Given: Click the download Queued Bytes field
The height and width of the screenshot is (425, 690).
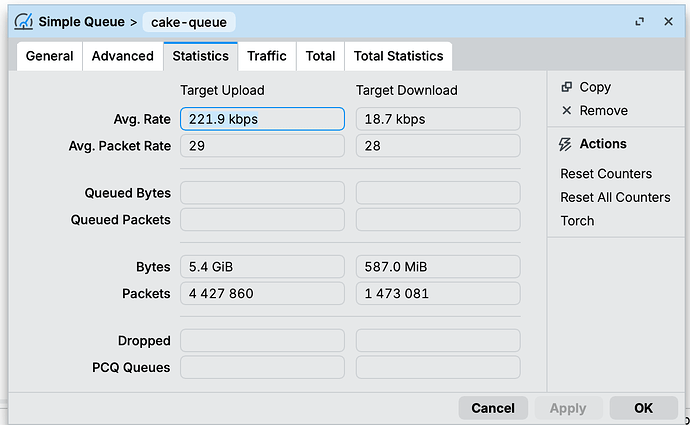Looking at the screenshot, I should [x=438, y=193].
